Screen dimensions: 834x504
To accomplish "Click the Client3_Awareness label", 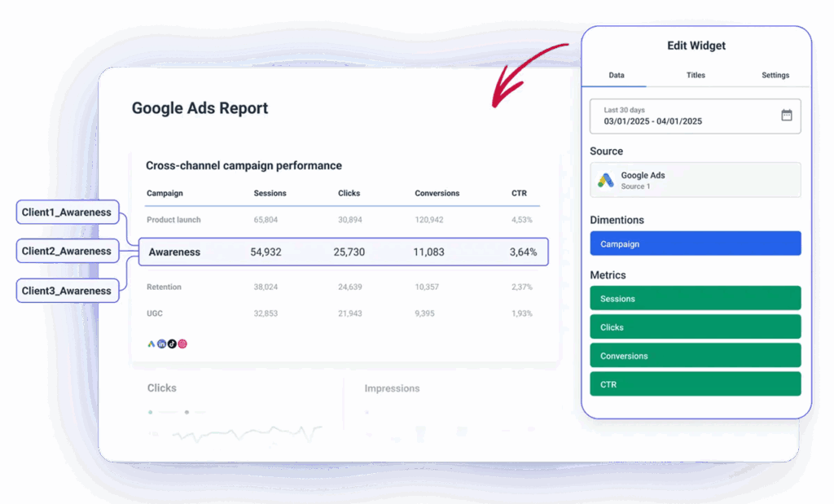I will pos(67,291).
